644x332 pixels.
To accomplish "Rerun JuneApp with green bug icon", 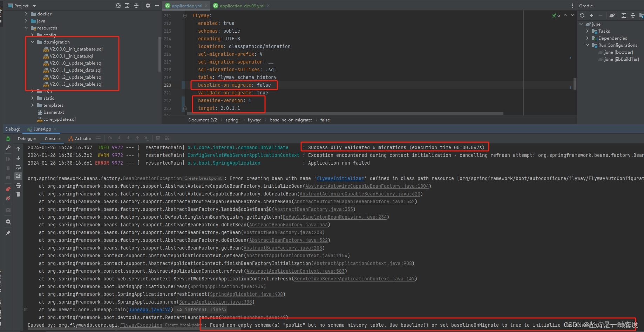I will point(8,139).
